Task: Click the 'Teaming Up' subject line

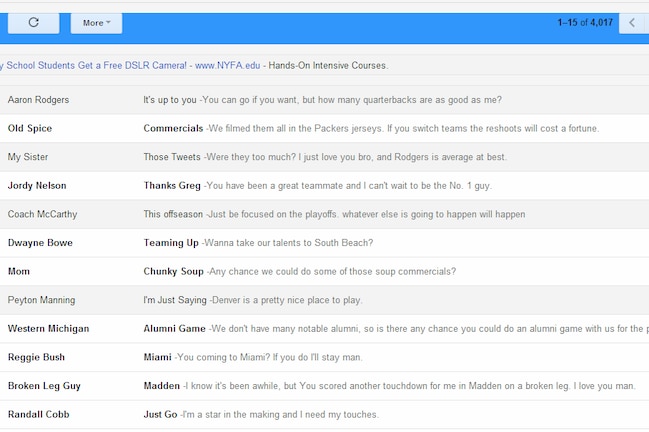Action: tap(171, 242)
